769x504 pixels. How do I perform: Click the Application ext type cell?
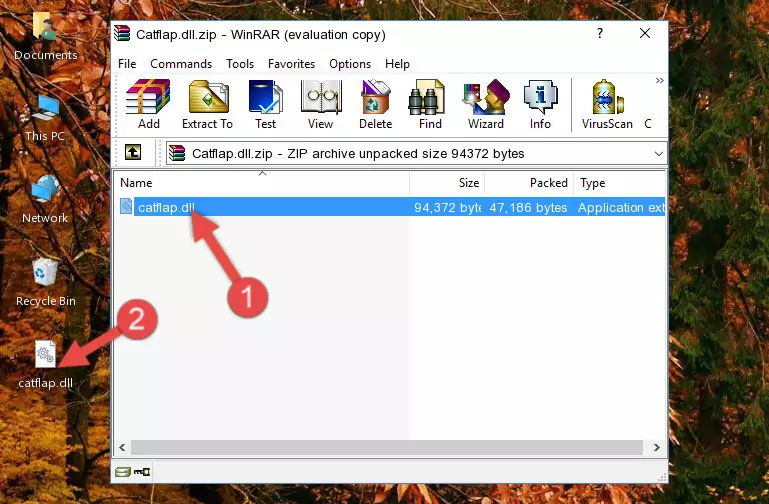[x=621, y=207]
